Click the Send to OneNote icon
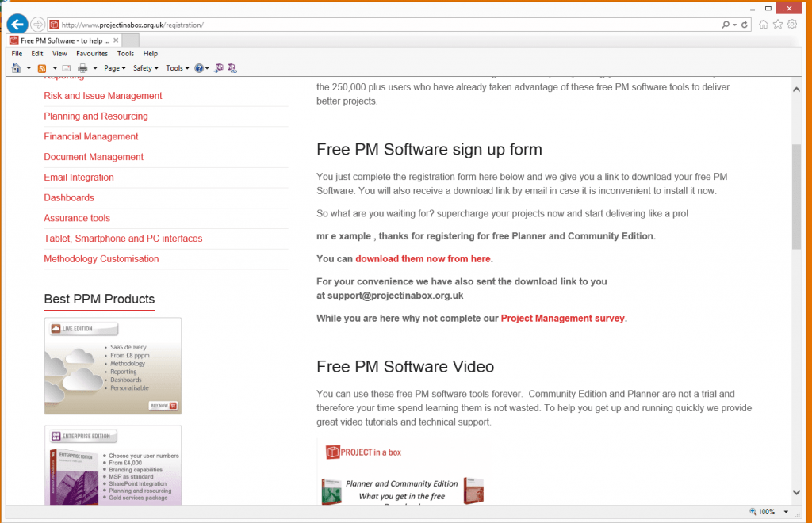This screenshot has width=812, height=523. tap(219, 68)
